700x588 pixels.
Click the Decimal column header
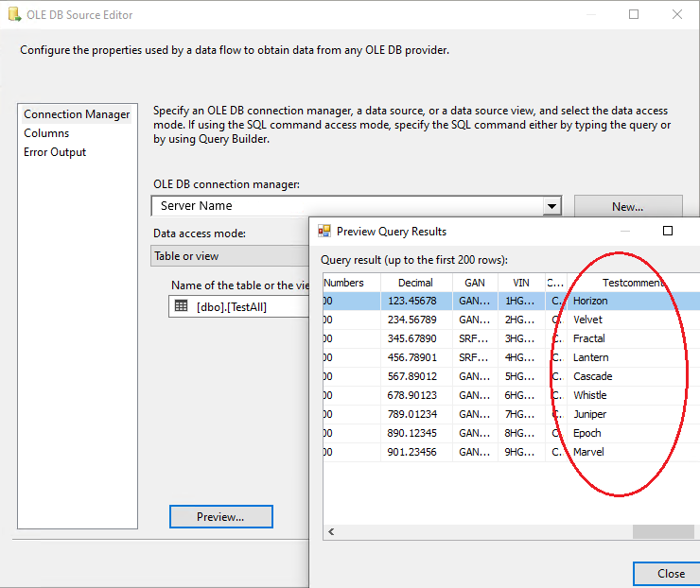(415, 282)
